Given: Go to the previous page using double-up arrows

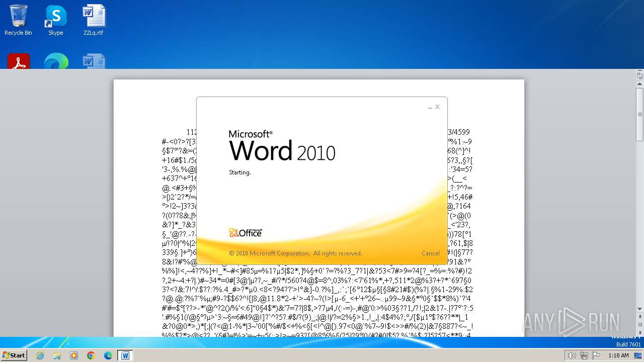Looking at the screenshot, I should coord(640,317).
